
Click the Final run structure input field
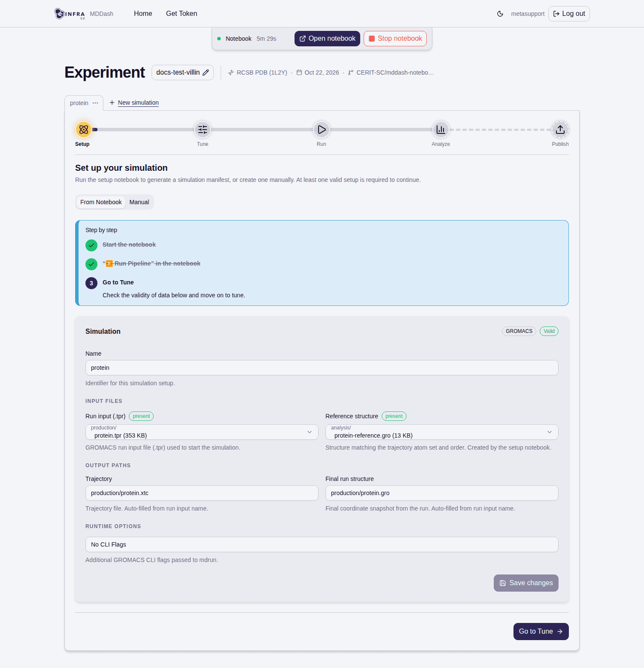point(442,493)
